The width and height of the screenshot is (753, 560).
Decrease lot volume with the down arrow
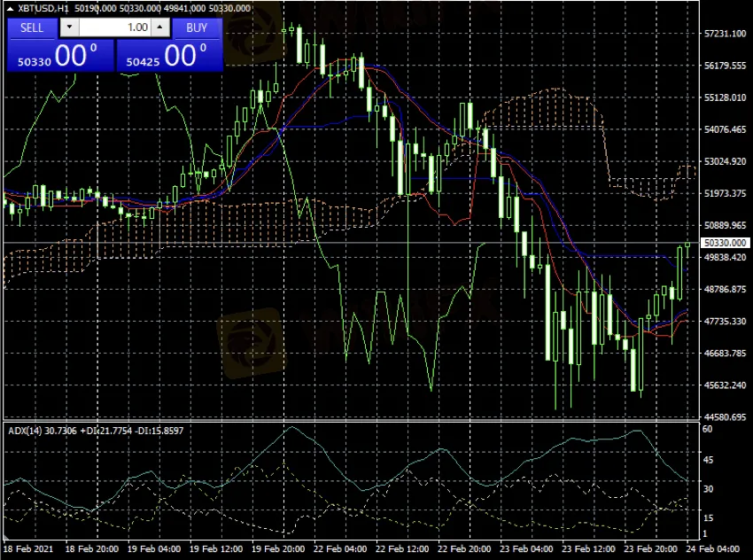70,27
